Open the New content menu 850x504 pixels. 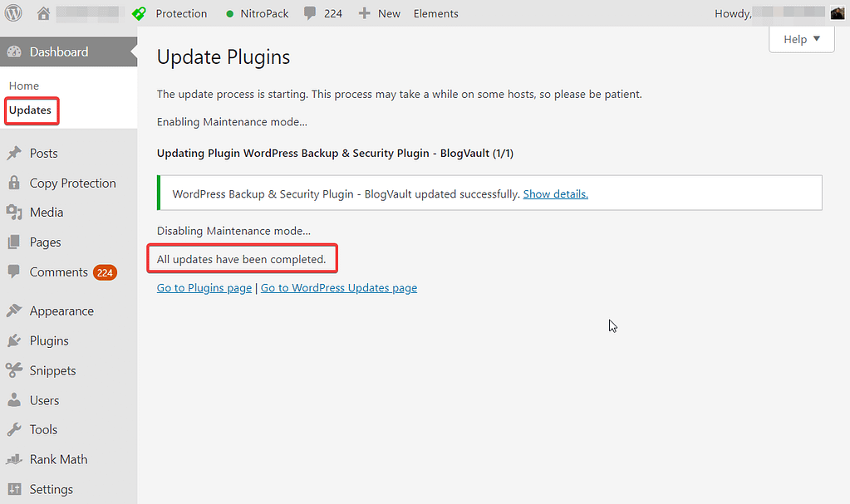coord(389,13)
